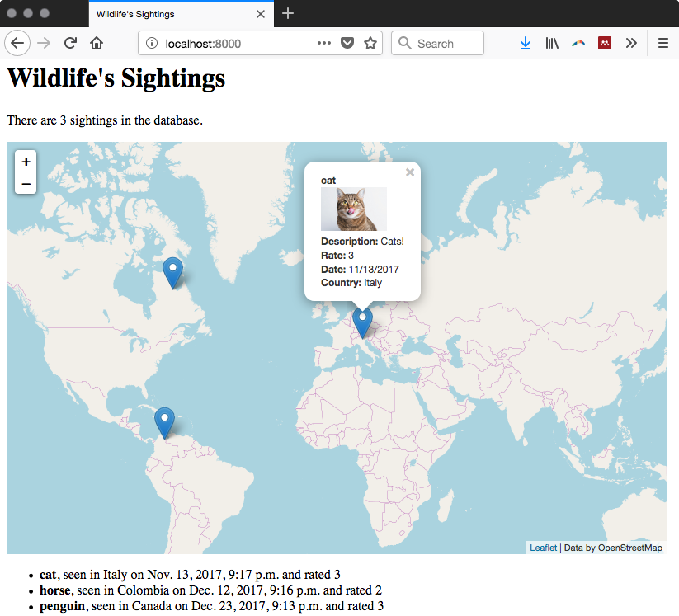Click the browser Back button
Viewport: 679px width, 616px height.
point(17,43)
